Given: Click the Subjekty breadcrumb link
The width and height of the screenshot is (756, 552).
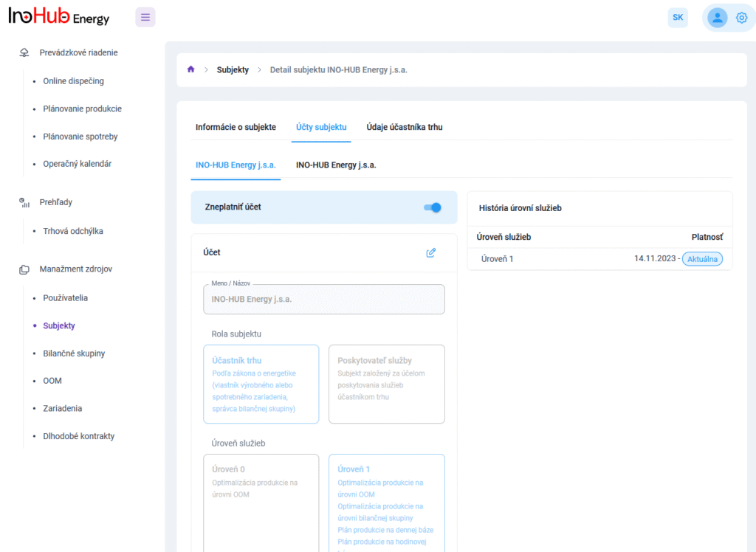Looking at the screenshot, I should [233, 70].
